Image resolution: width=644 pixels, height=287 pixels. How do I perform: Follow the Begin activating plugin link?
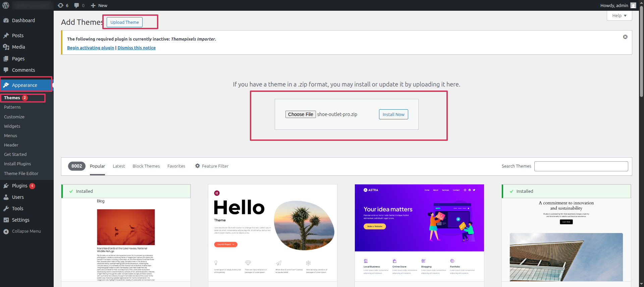point(91,48)
